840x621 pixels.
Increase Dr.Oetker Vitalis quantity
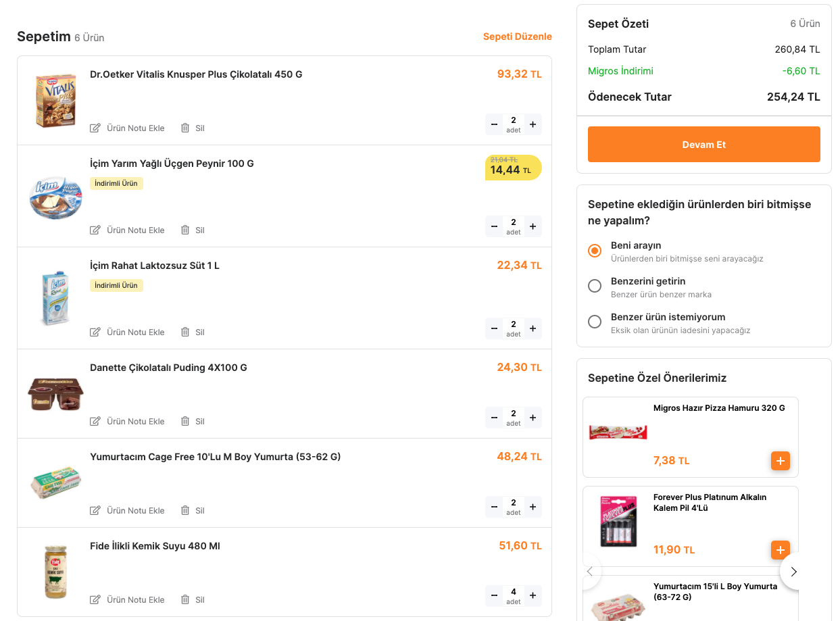point(533,124)
